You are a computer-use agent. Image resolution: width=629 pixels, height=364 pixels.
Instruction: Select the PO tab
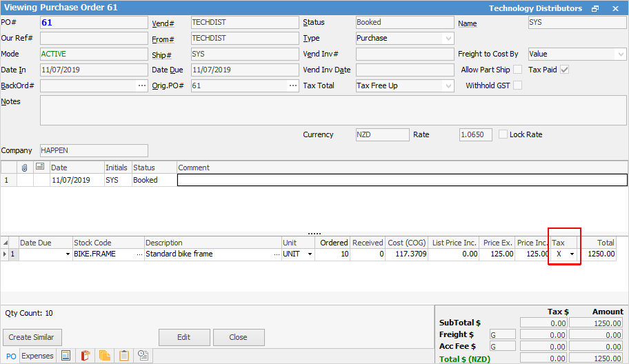click(11, 356)
